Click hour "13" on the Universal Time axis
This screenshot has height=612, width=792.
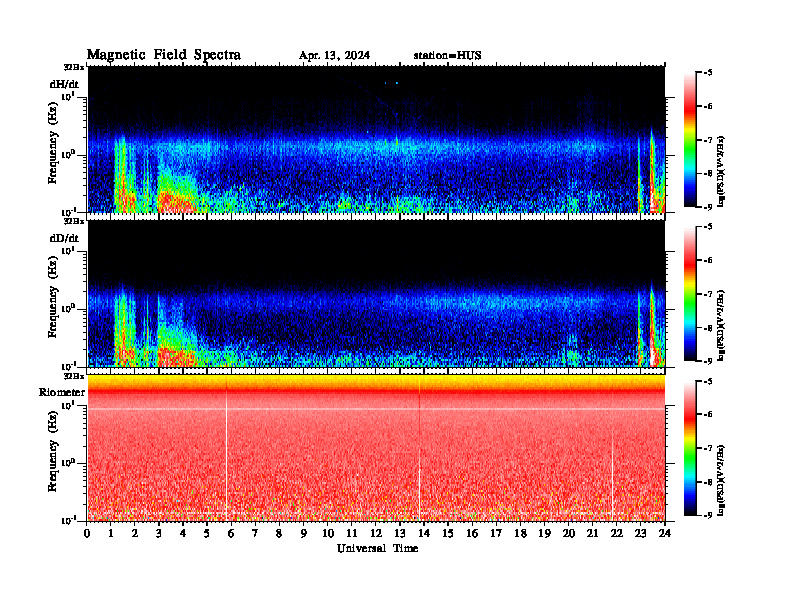pyautogui.click(x=400, y=533)
